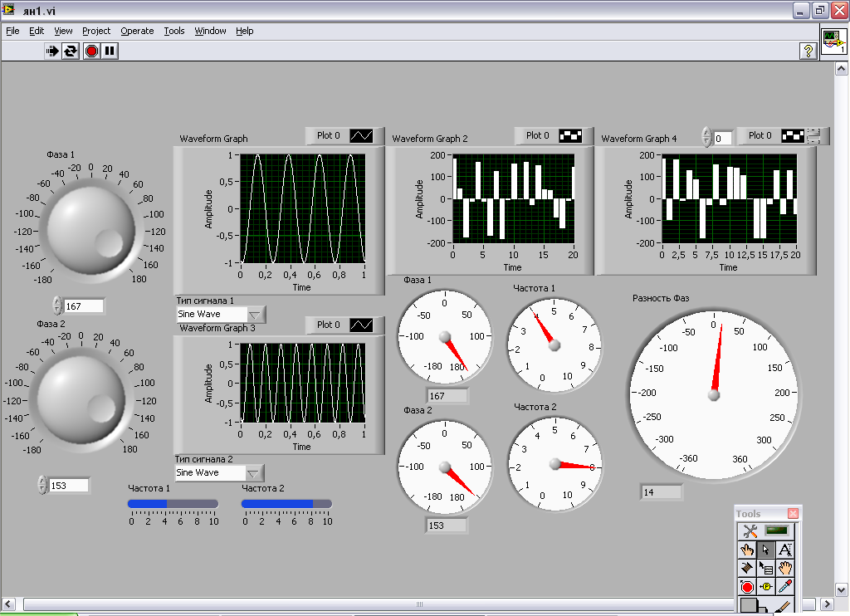This screenshot has width=850, height=616.
Task: Select the Get Color eyedropper tool
Action: pyautogui.click(x=785, y=586)
